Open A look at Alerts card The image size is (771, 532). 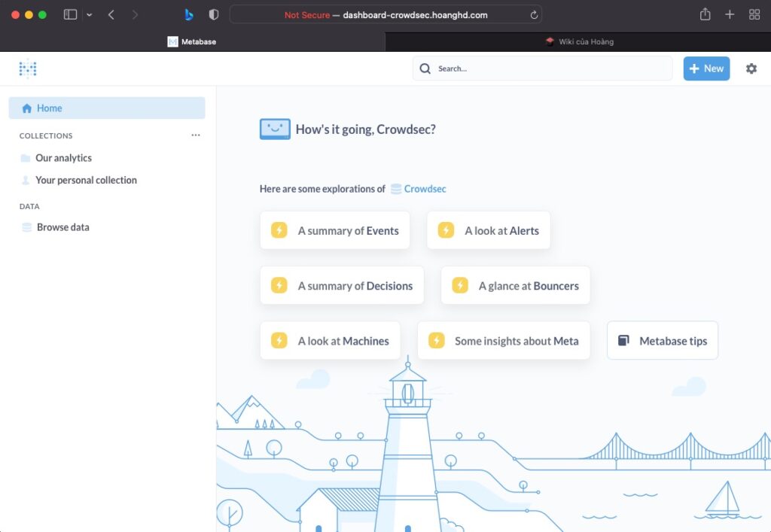[x=488, y=230]
